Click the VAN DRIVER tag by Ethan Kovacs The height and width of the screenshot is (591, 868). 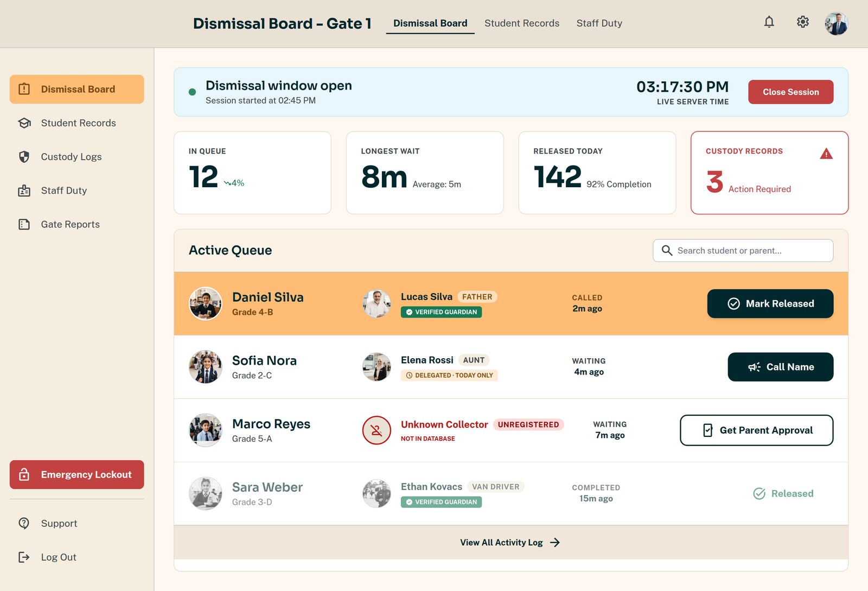[496, 487]
